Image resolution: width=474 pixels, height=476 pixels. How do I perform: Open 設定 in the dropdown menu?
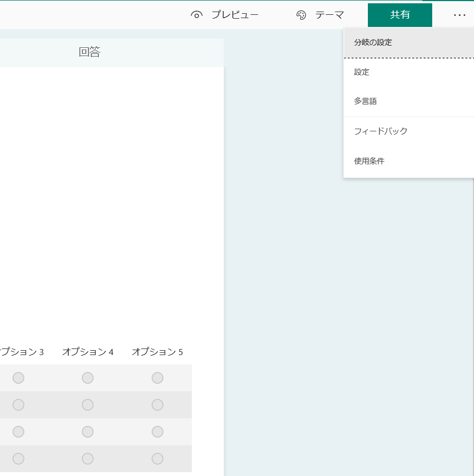tap(409, 72)
